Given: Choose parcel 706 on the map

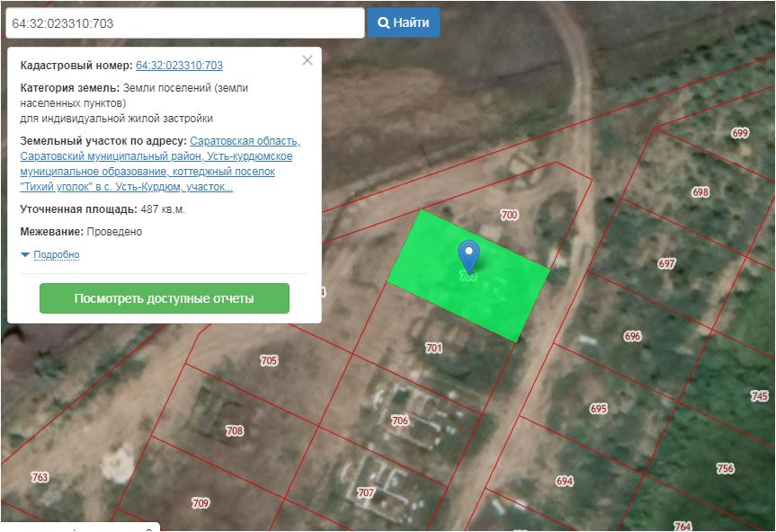Looking at the screenshot, I should 400,421.
